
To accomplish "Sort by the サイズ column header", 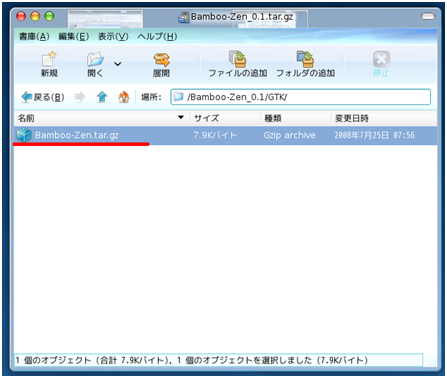I will [225, 118].
